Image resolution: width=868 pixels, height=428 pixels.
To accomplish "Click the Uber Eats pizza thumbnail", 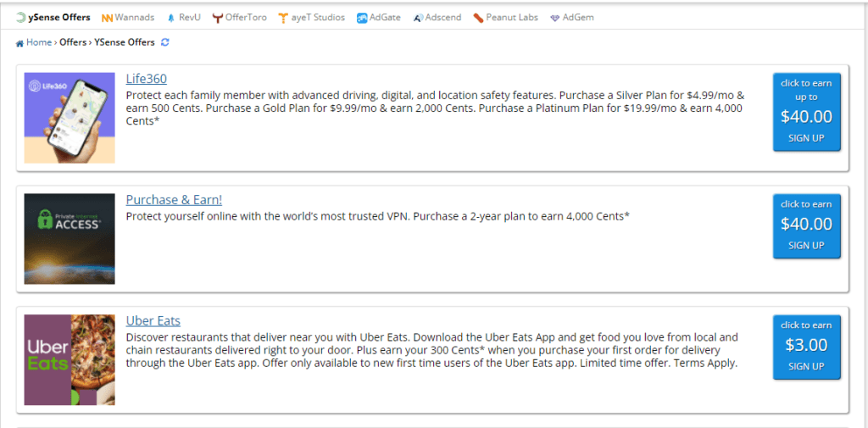I will 70,360.
